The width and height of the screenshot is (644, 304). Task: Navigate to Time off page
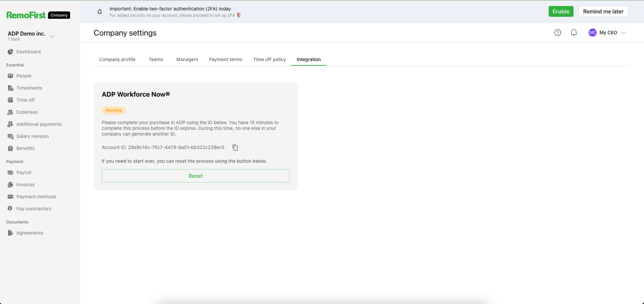(26, 100)
